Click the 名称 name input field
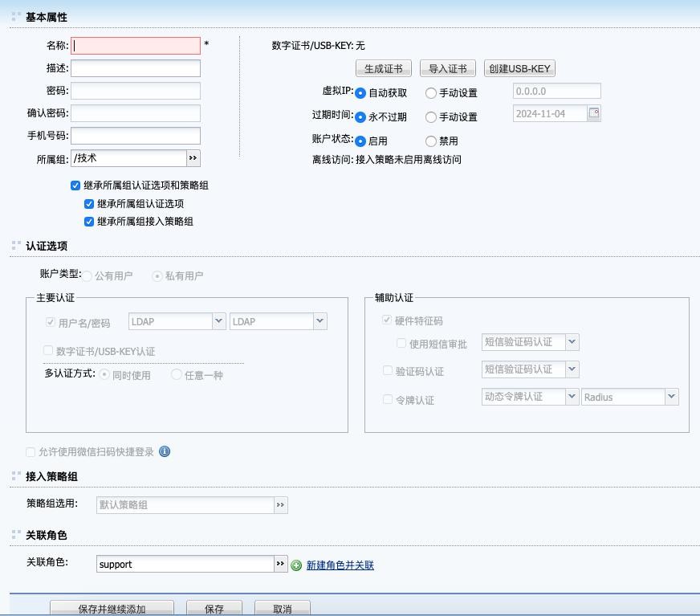Screen dimensions: 700x616 click(x=136, y=46)
